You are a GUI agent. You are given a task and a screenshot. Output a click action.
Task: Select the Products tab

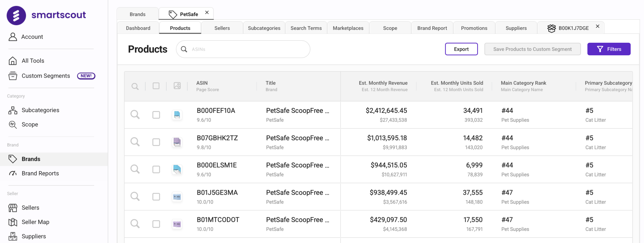tap(180, 28)
